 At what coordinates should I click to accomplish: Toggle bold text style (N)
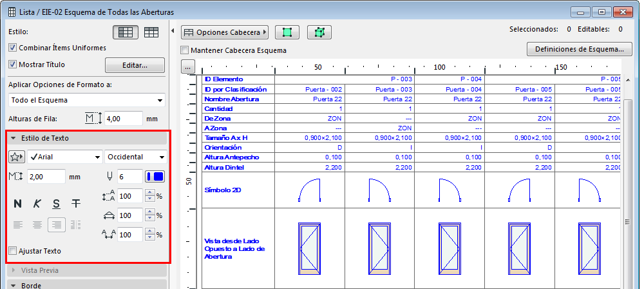18,204
